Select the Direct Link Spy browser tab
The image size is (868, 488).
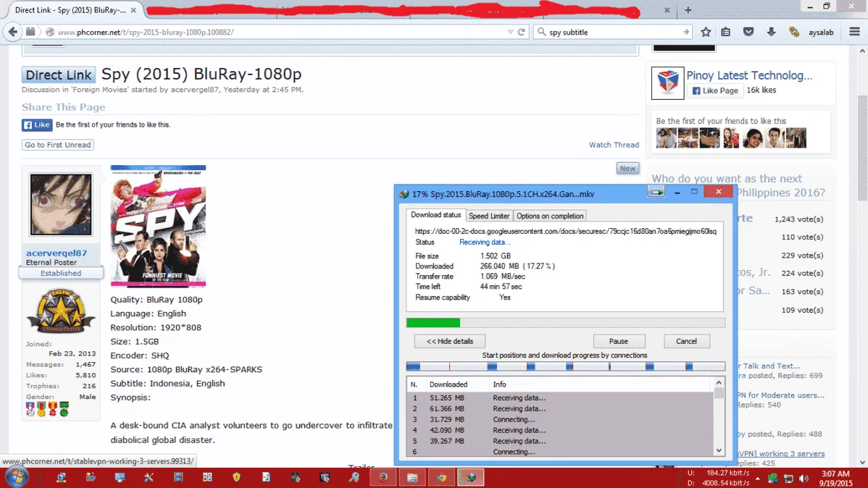(70, 10)
